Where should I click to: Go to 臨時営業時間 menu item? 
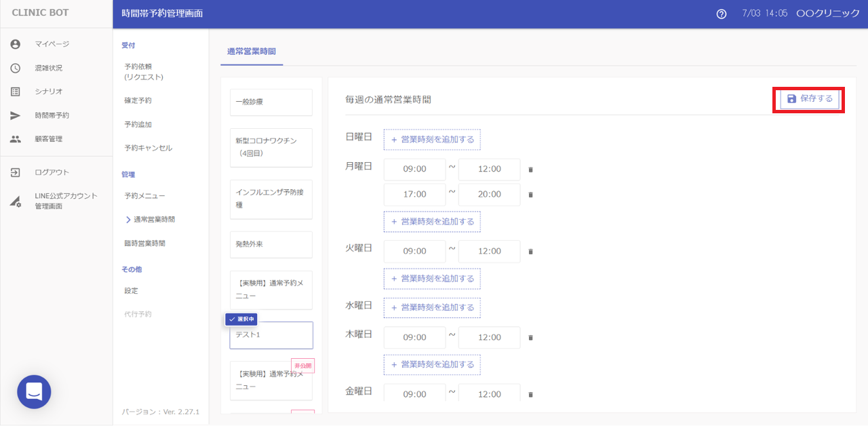(x=144, y=243)
